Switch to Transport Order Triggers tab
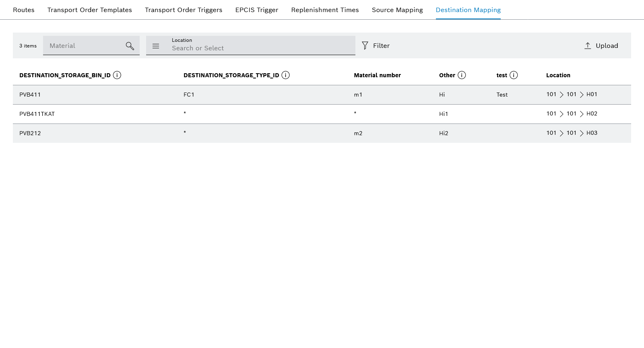 pyautogui.click(x=184, y=10)
